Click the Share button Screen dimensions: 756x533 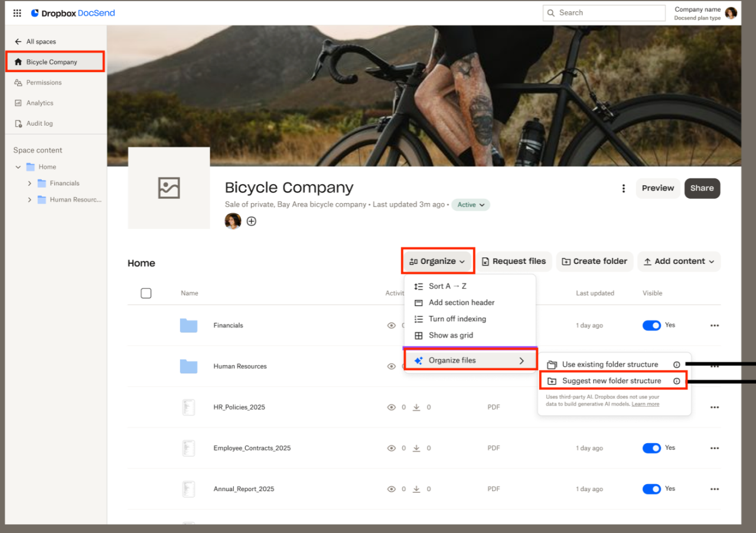(702, 188)
